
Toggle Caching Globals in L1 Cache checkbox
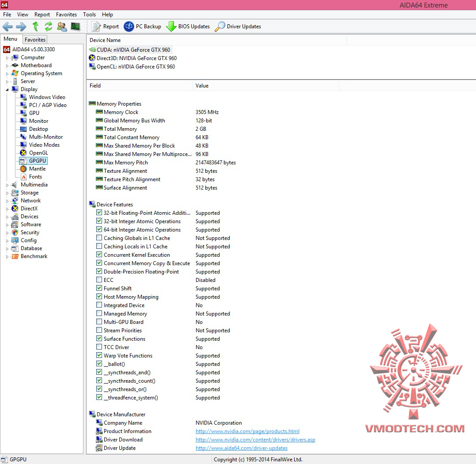coord(99,238)
